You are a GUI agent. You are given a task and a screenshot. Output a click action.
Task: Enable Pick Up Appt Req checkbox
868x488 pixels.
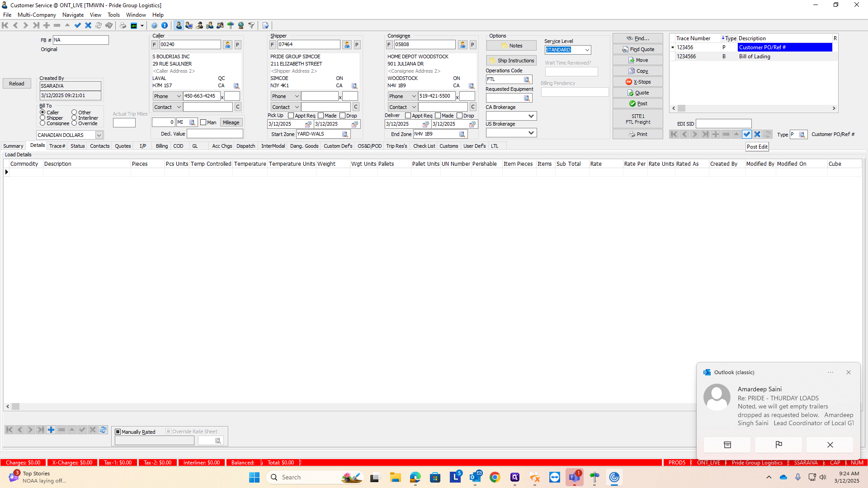pos(291,116)
